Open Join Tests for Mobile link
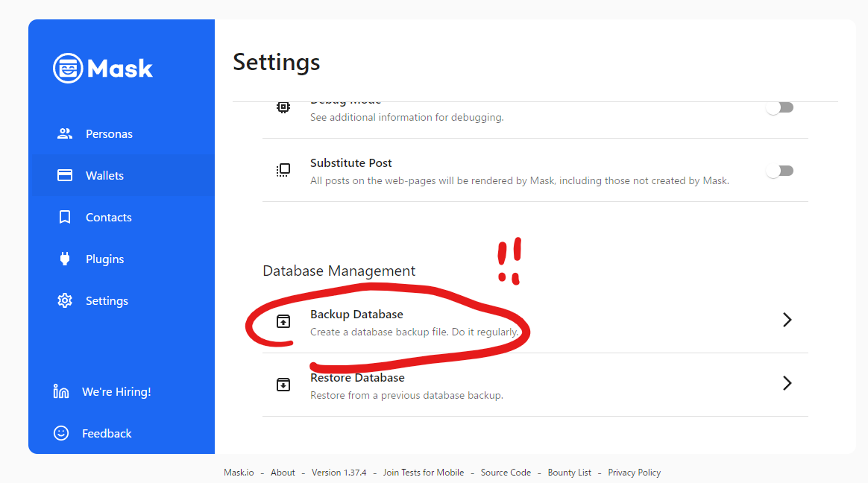The image size is (868, 483). click(x=424, y=473)
